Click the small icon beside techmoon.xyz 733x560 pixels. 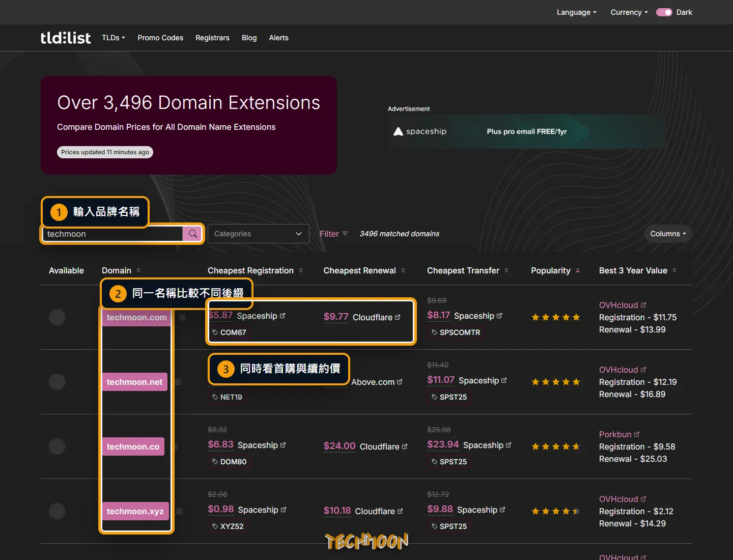179,511
